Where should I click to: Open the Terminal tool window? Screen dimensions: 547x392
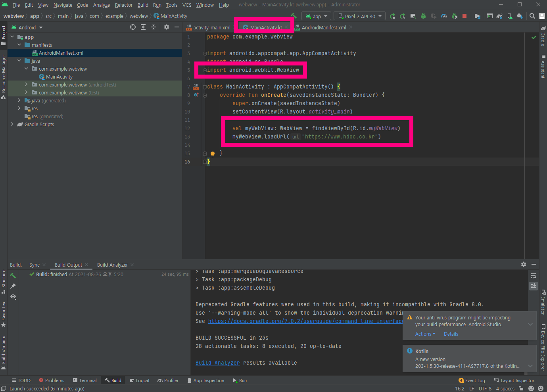tap(84, 380)
